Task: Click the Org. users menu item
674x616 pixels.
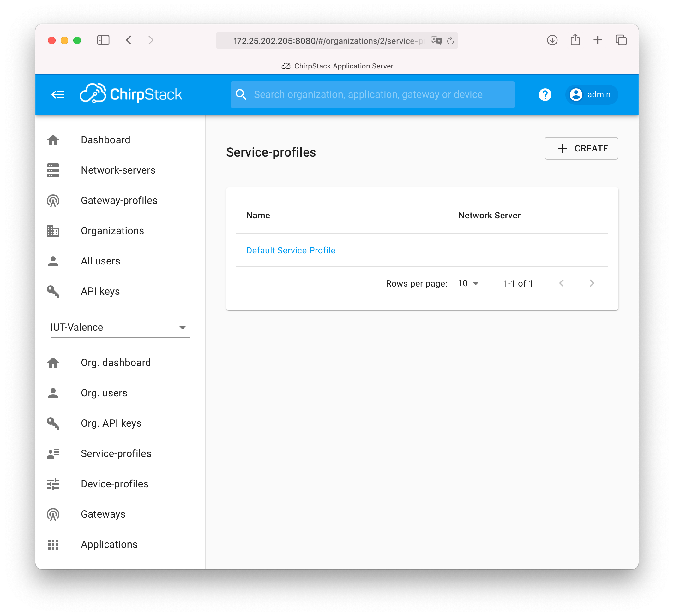Action: click(x=103, y=393)
